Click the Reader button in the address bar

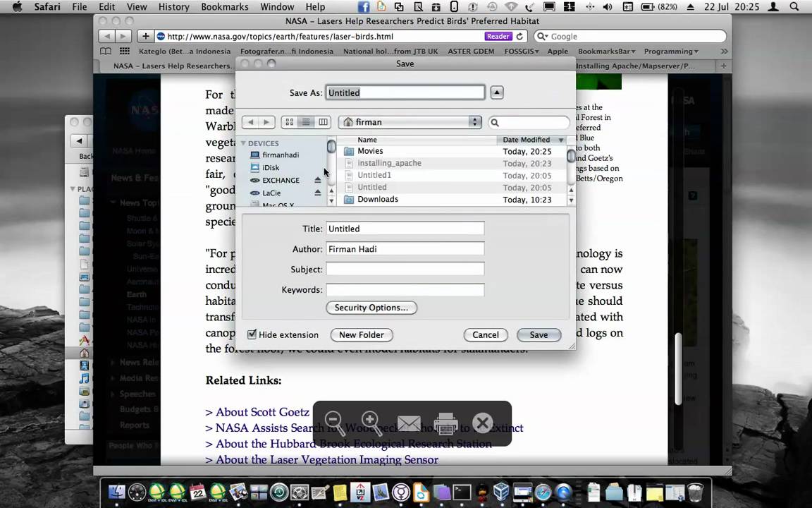pos(498,36)
